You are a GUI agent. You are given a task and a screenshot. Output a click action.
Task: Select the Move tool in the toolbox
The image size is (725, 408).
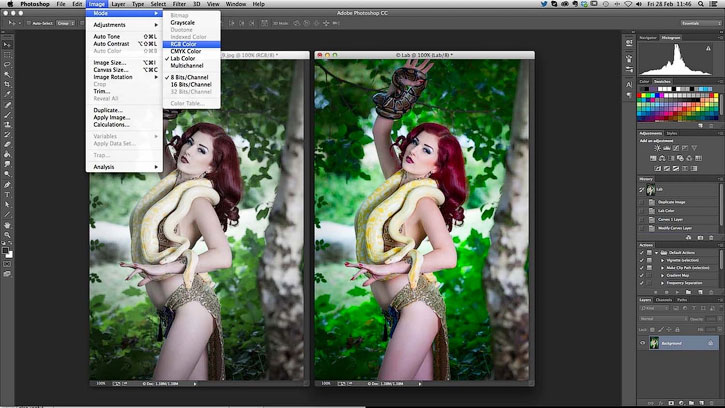[7, 44]
